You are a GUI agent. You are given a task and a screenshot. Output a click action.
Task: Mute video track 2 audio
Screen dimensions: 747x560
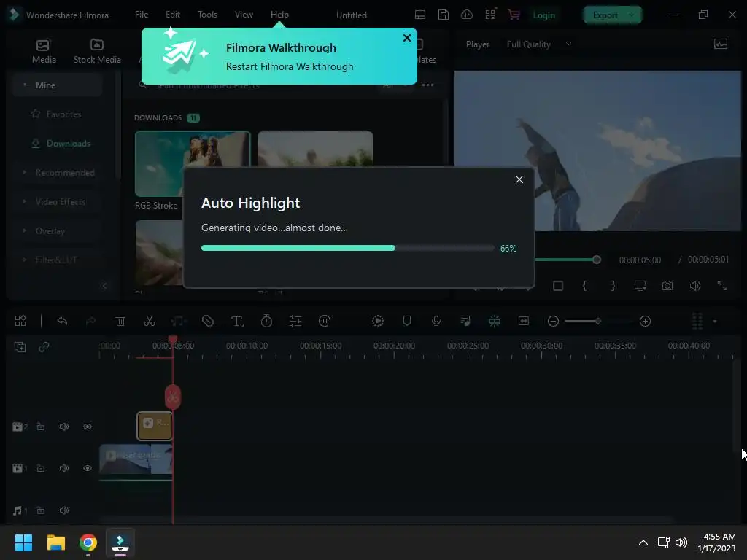[x=64, y=427]
